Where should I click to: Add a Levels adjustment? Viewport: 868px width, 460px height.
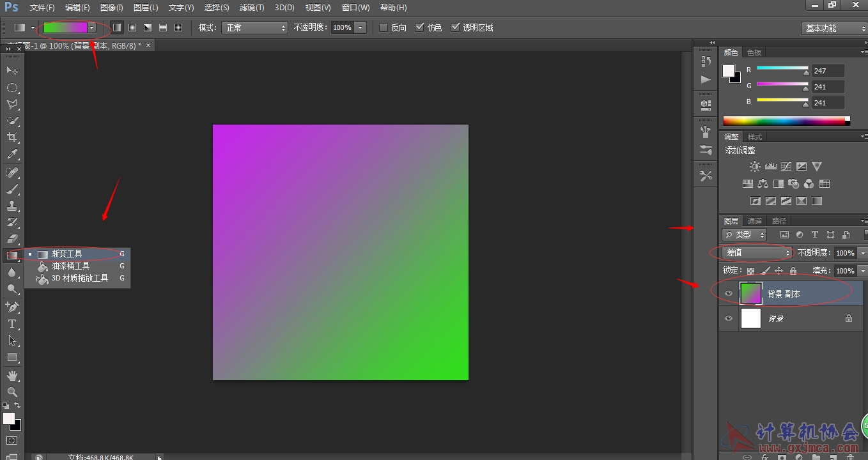coord(770,167)
